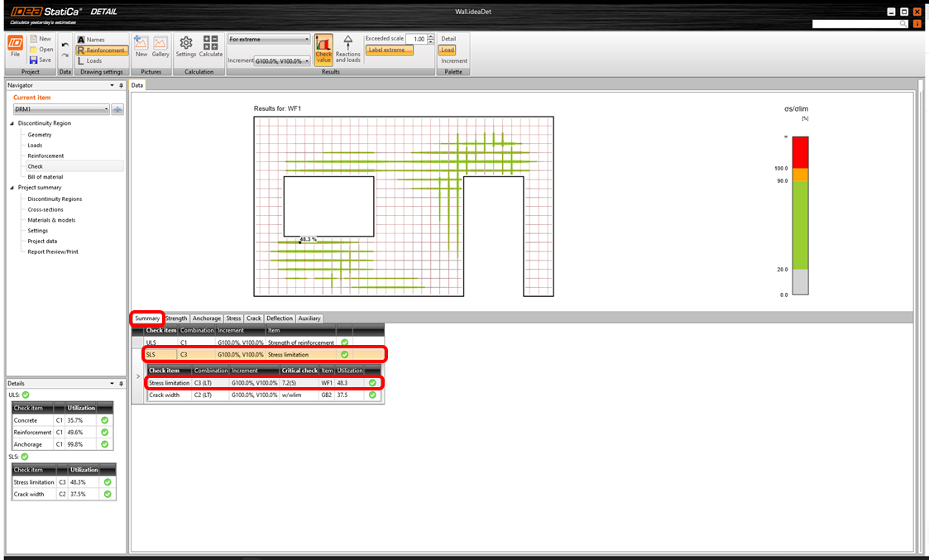Run Calculate

pyautogui.click(x=210, y=47)
